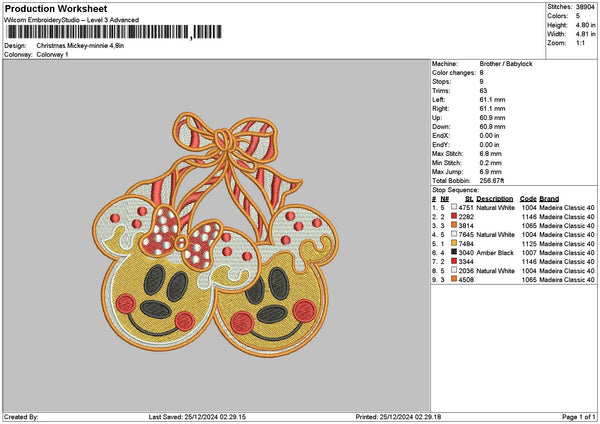Viewport: 600px width, 424px height.
Task: Click 'Natural White' description in stop 1
Action: (495, 208)
